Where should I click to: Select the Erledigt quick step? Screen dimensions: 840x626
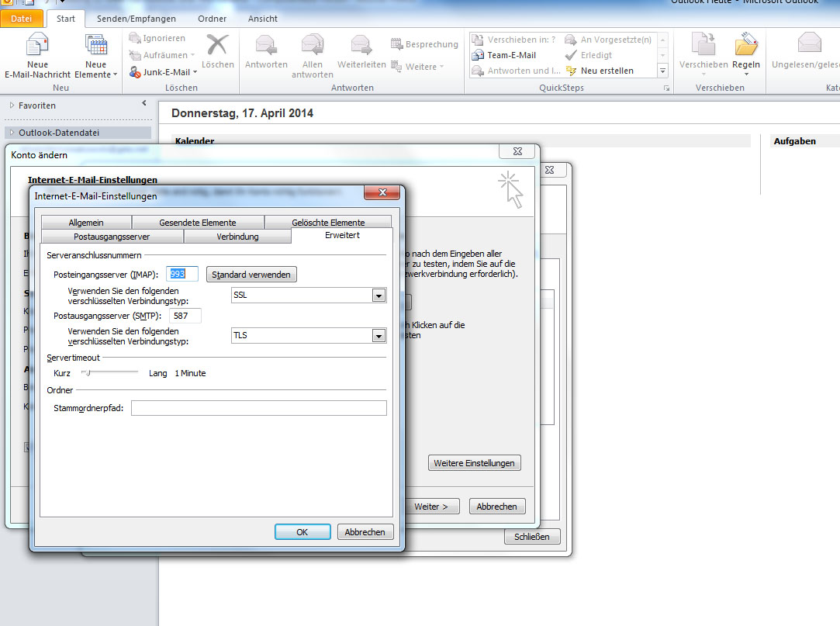click(588, 55)
